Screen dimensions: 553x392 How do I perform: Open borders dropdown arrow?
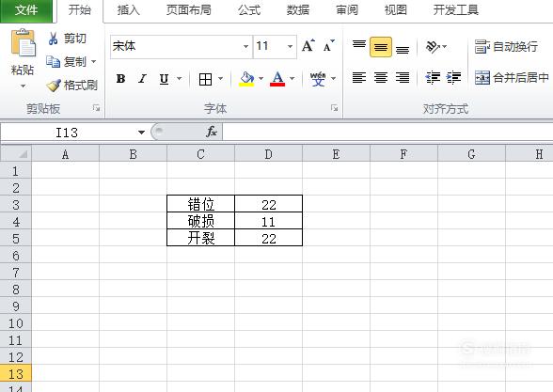pyautogui.click(x=220, y=78)
